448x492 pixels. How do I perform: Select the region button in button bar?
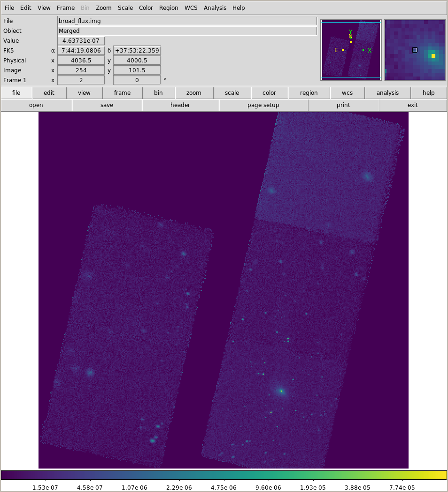pos(309,93)
